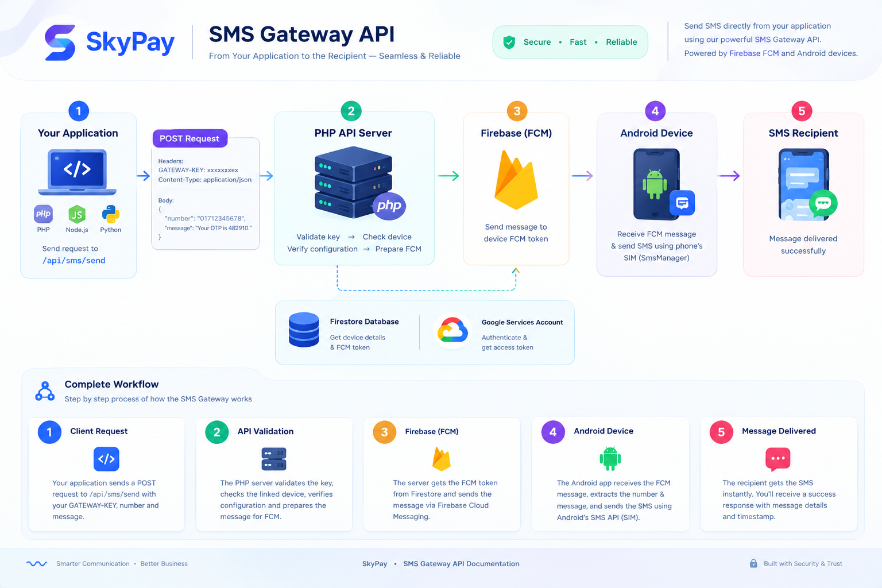Click 'GATEWAY-KEY: xxxxxxxex' header line
The height and width of the screenshot is (588, 882).
coord(198,170)
